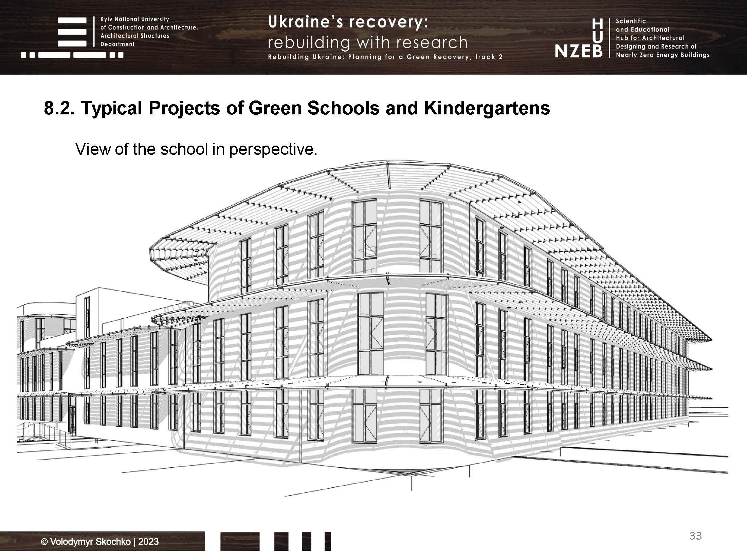Click the thinnest wooden bar in the footer
Viewport: 747px width, 560px height.
pos(327,541)
